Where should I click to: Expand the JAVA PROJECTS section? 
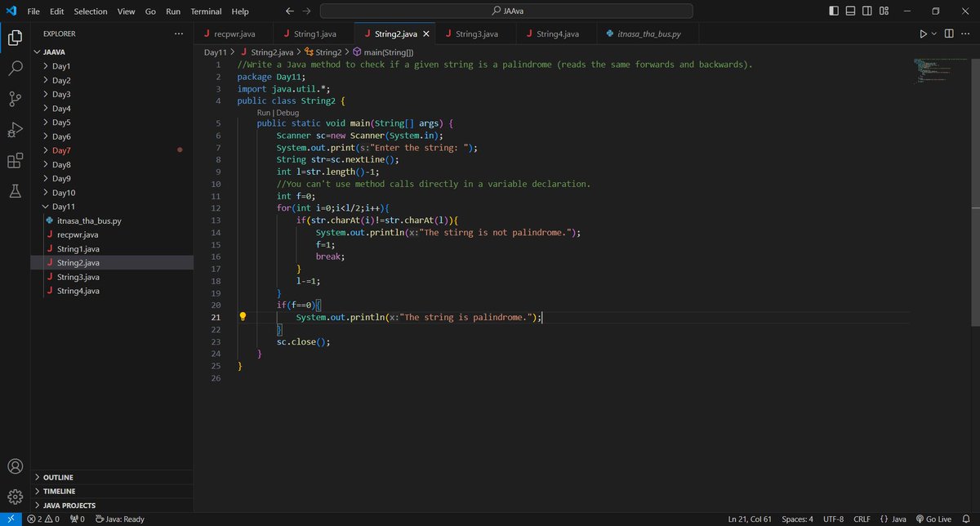113,506
